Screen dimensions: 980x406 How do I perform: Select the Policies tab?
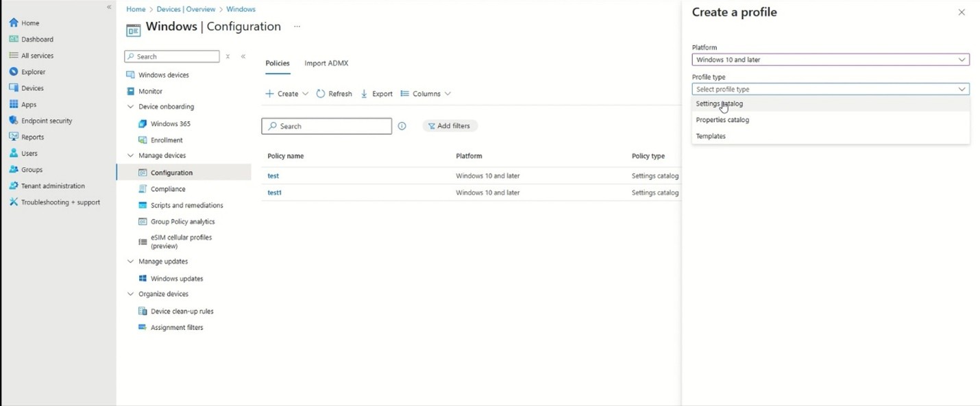pos(278,63)
